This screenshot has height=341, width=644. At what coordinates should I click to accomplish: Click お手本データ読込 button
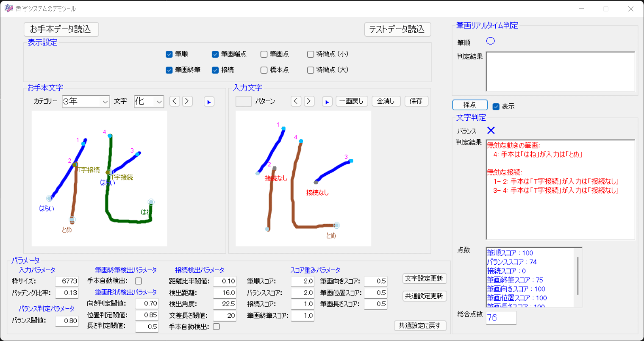pyautogui.click(x=61, y=29)
